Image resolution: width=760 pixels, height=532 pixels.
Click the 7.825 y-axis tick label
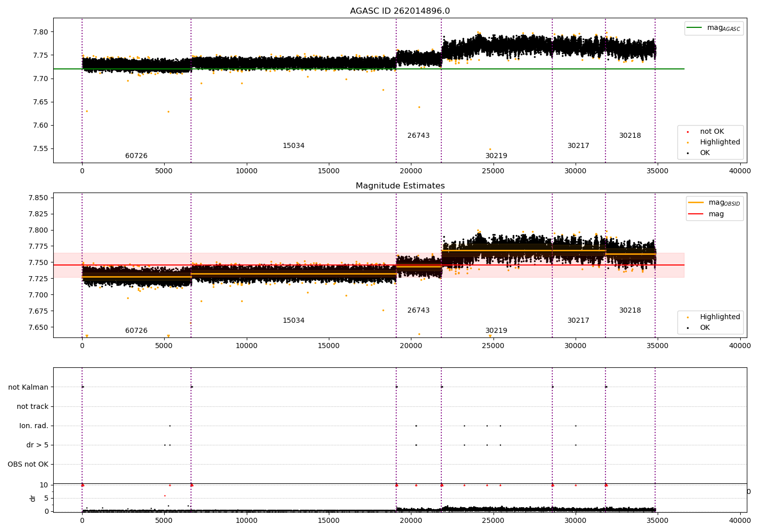point(39,214)
